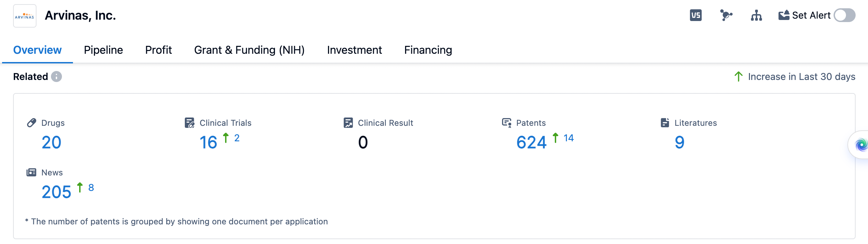Click the Drugs pill icon
This screenshot has height=244, width=868.
pyautogui.click(x=32, y=123)
